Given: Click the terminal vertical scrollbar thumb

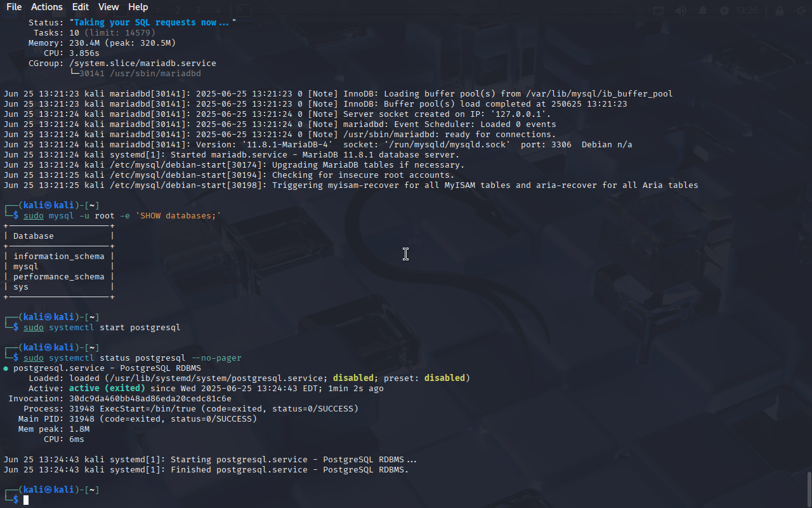Looking at the screenshot, I should click(x=809, y=488).
